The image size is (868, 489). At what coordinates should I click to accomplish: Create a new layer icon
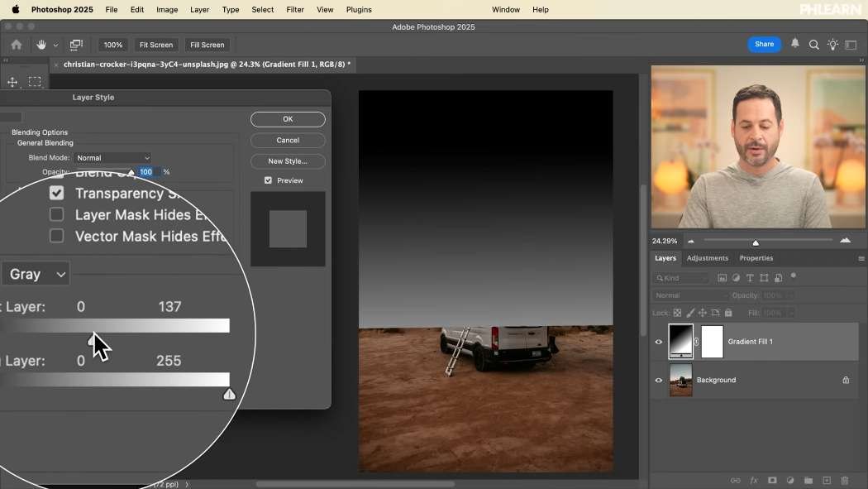tap(827, 481)
